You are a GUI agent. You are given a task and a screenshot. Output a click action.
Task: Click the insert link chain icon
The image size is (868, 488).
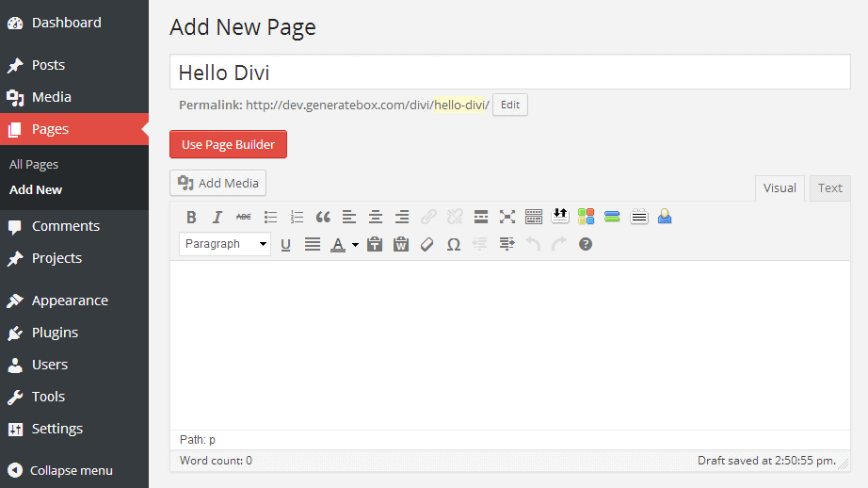coord(428,217)
